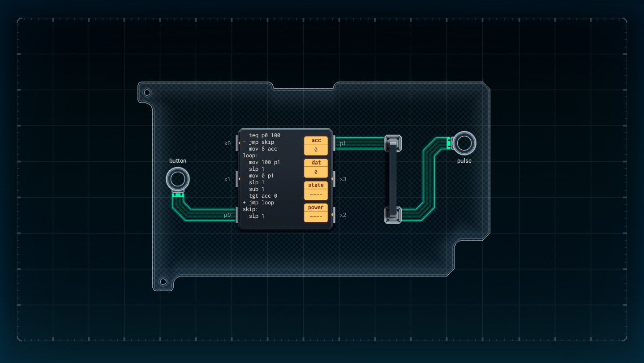Click the bottom-left mounting hole on board
This screenshot has width=644, height=363.
point(163,281)
